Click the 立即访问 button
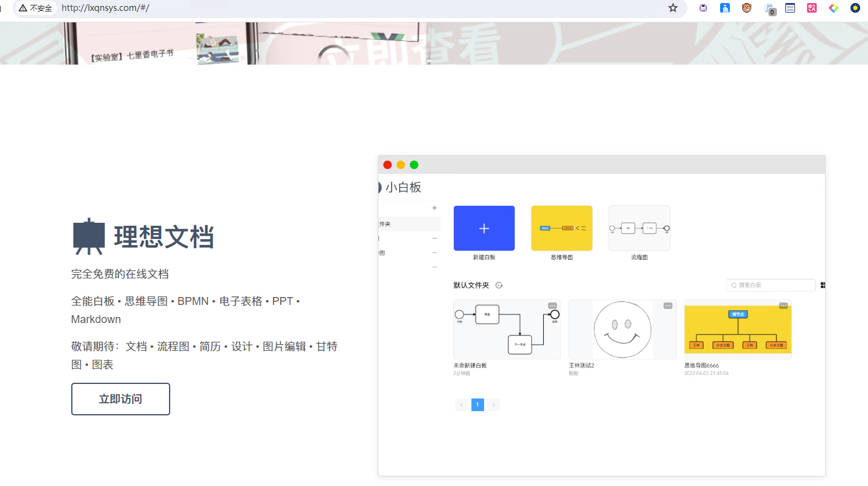The width and height of the screenshot is (868, 486). (120, 398)
